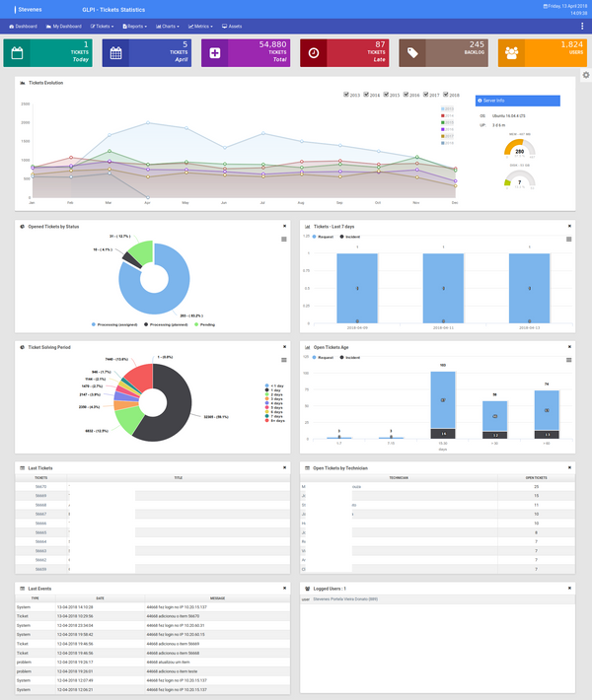Open the 54,880 Tickets Total card
592x700 pixels.
pyautogui.click(x=246, y=53)
